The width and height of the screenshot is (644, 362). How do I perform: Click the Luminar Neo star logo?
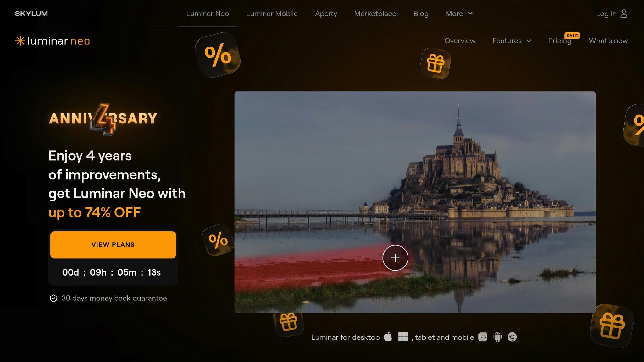coord(20,41)
